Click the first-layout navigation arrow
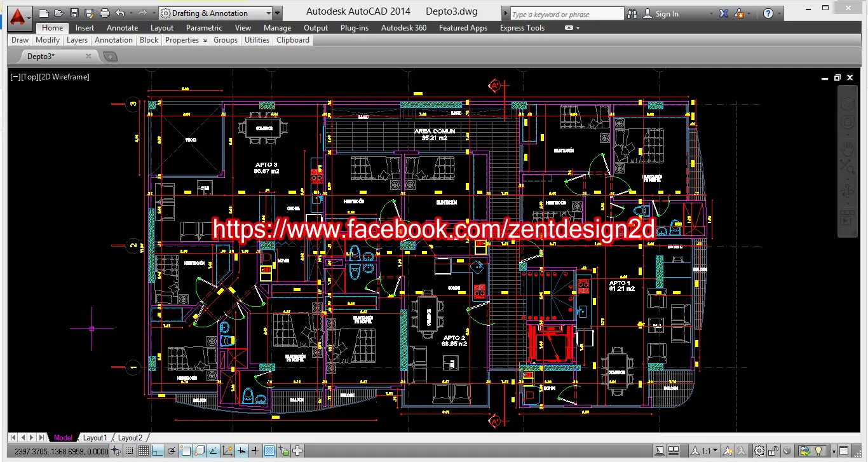This screenshot has height=462, width=868. [13, 437]
